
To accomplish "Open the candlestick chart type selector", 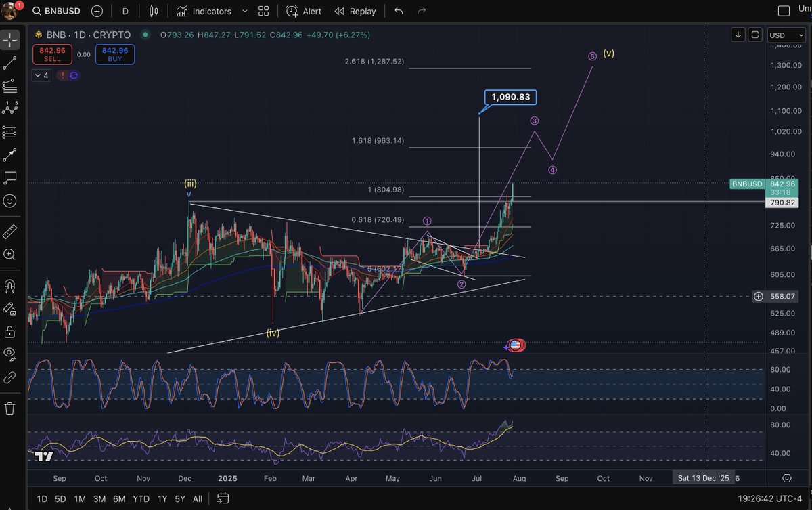I will tap(154, 12).
